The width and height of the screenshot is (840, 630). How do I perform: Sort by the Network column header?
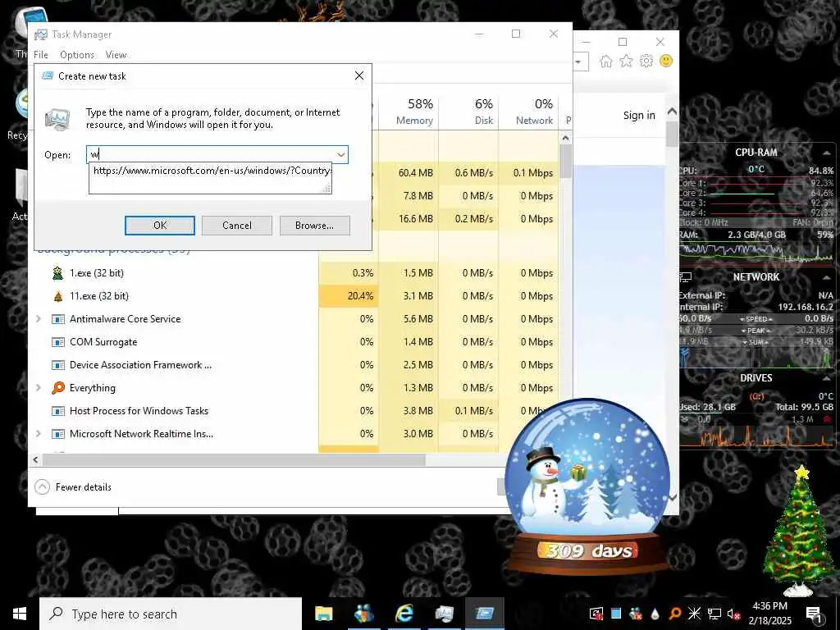(x=528, y=112)
